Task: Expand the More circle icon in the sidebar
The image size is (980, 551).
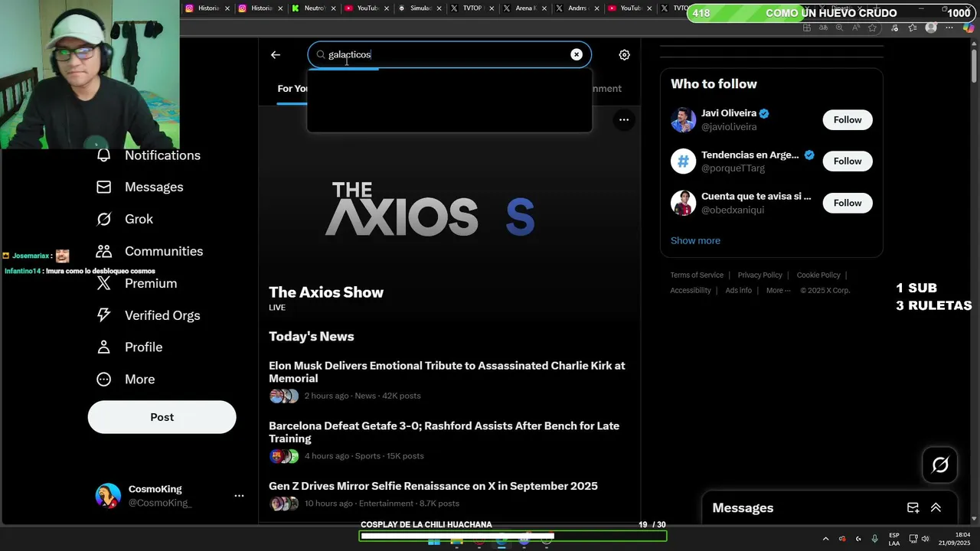Action: point(104,380)
